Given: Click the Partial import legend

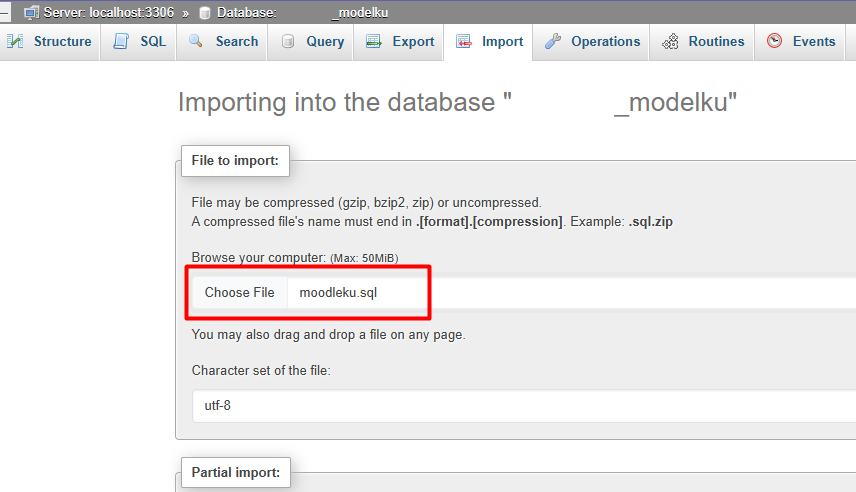Looking at the screenshot, I should [x=236, y=472].
